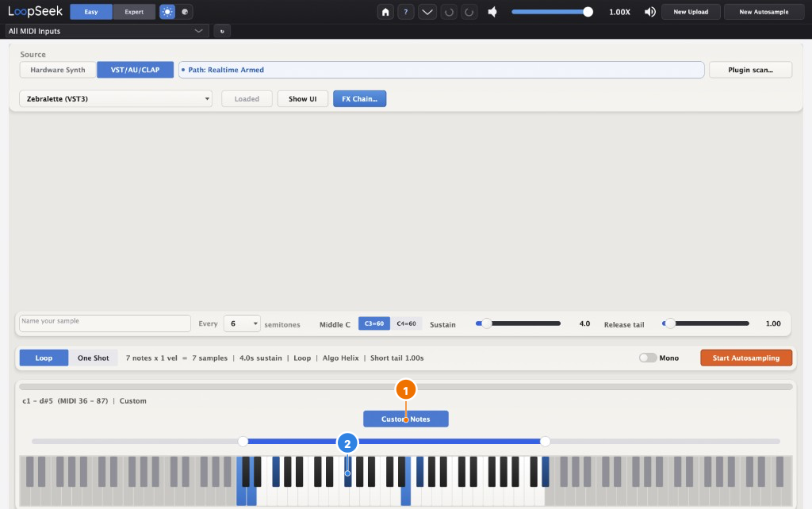Image resolution: width=812 pixels, height=509 pixels.
Task: Refresh MIDI inputs button
Action: tap(222, 31)
